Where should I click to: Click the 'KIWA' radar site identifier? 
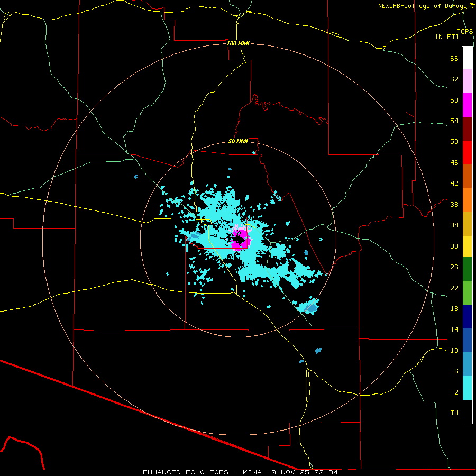(x=252, y=472)
